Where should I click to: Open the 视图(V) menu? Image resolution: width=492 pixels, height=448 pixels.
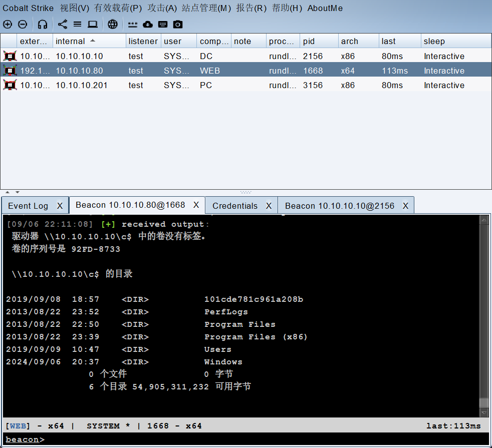tap(74, 8)
